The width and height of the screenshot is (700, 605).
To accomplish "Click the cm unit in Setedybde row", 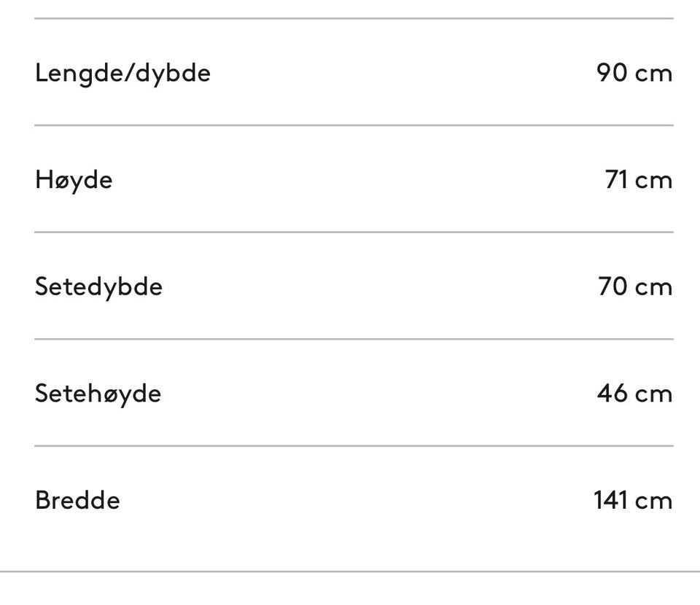I will 653,288.
